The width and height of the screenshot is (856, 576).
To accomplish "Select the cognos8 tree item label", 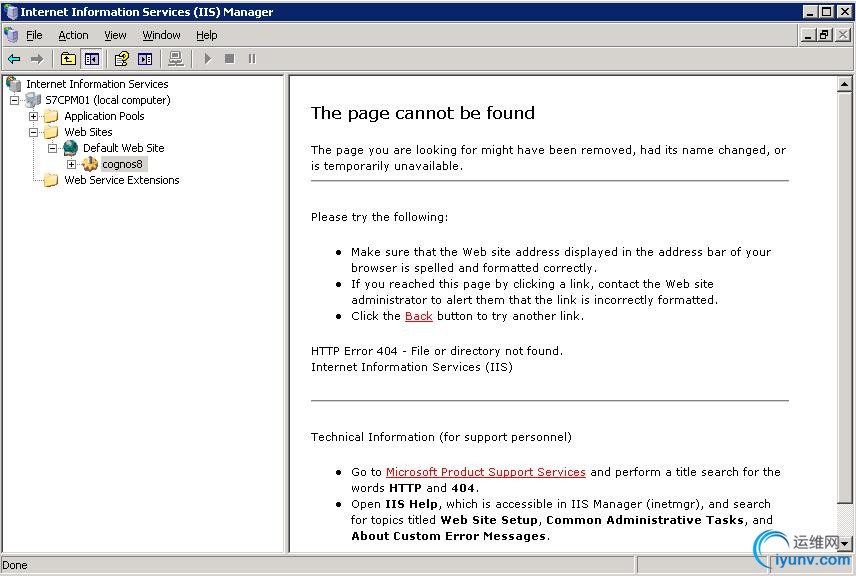I will pyautogui.click(x=122, y=164).
